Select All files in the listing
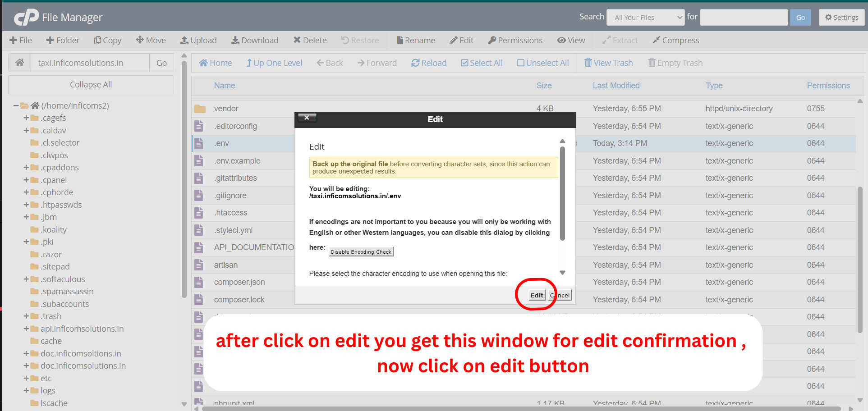The width and height of the screenshot is (868, 411). (x=482, y=63)
